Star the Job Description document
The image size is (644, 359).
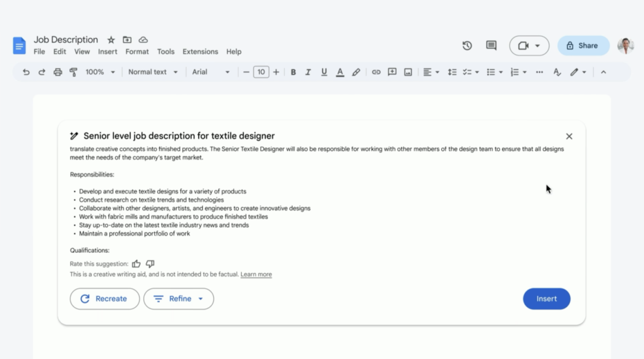point(111,40)
